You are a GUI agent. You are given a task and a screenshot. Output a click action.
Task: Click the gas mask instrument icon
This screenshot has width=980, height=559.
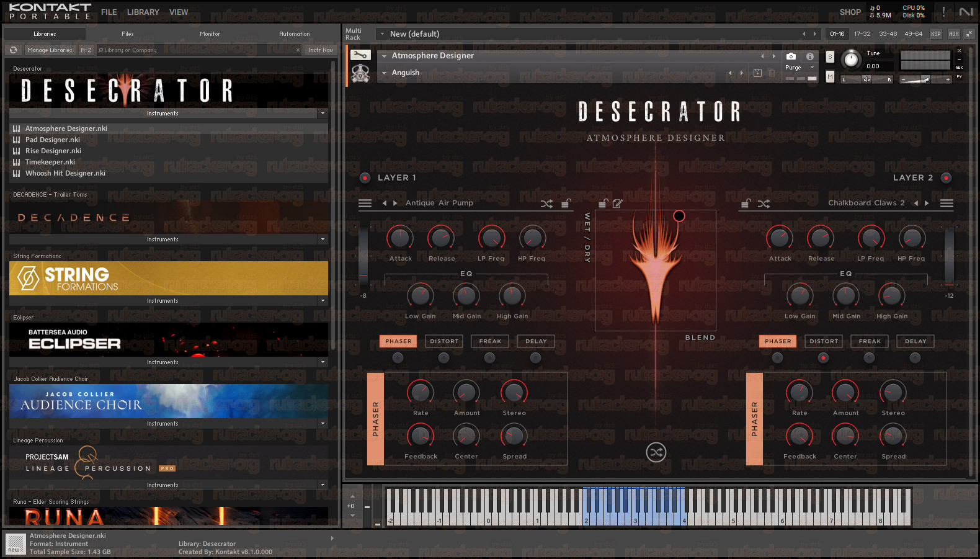point(360,73)
